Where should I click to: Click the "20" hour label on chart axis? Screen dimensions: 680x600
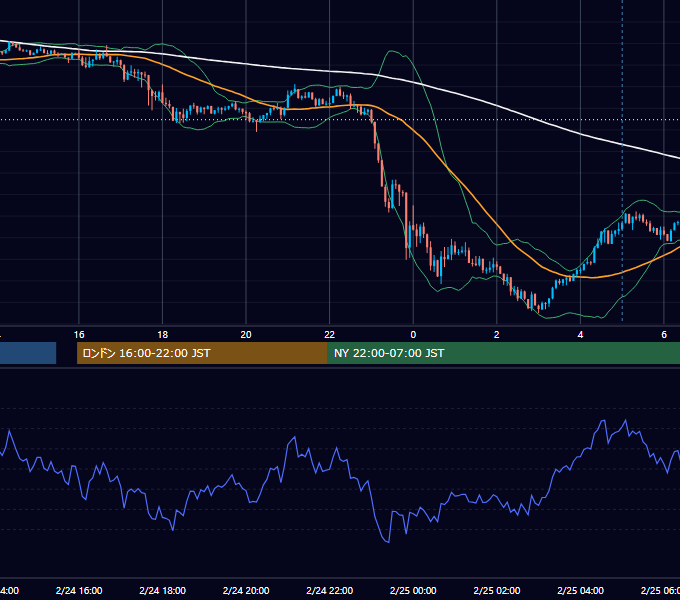[246, 335]
